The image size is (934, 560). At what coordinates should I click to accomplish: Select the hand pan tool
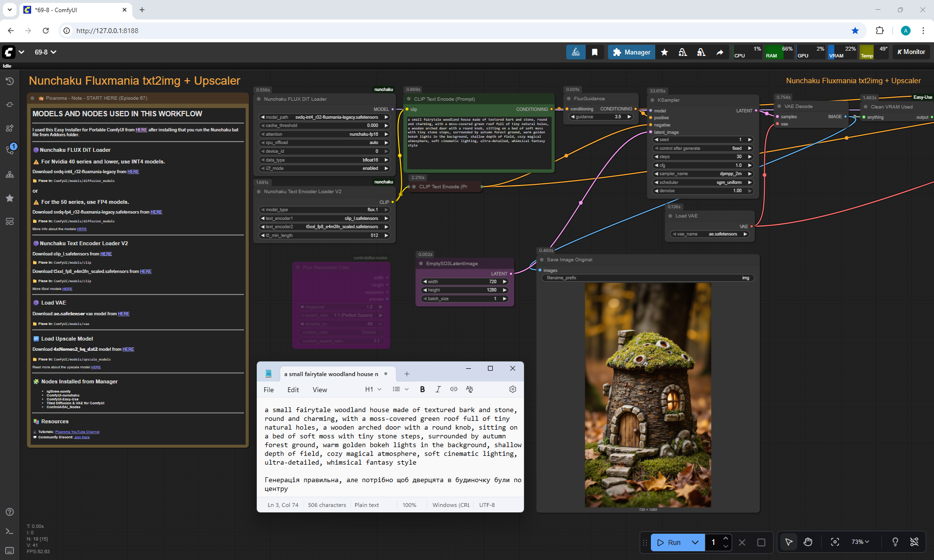808,542
